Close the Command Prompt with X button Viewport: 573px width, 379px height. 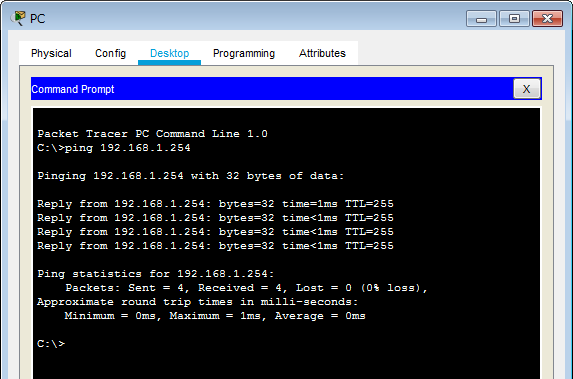(527, 89)
